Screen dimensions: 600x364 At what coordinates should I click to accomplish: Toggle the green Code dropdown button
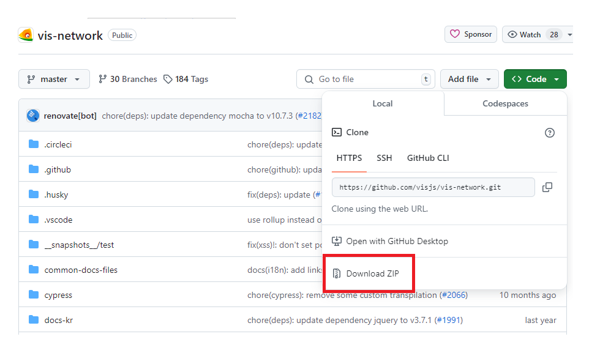(535, 79)
